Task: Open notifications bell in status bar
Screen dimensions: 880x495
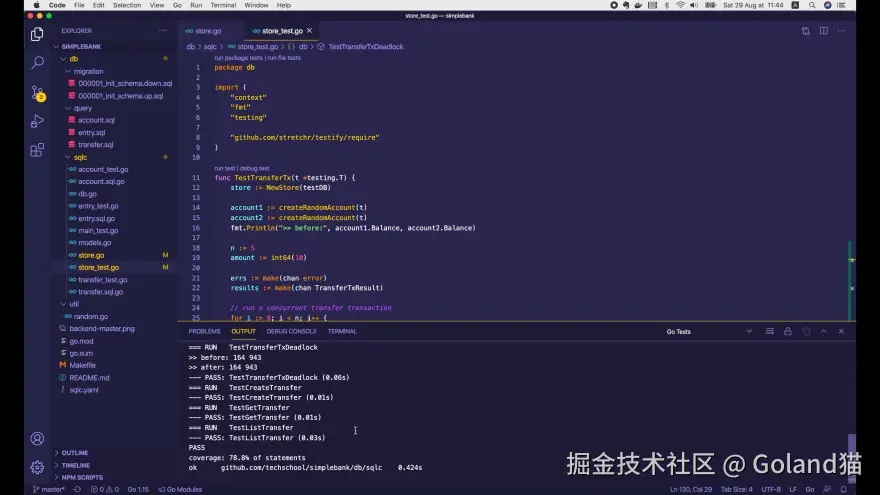Action: pos(844,489)
